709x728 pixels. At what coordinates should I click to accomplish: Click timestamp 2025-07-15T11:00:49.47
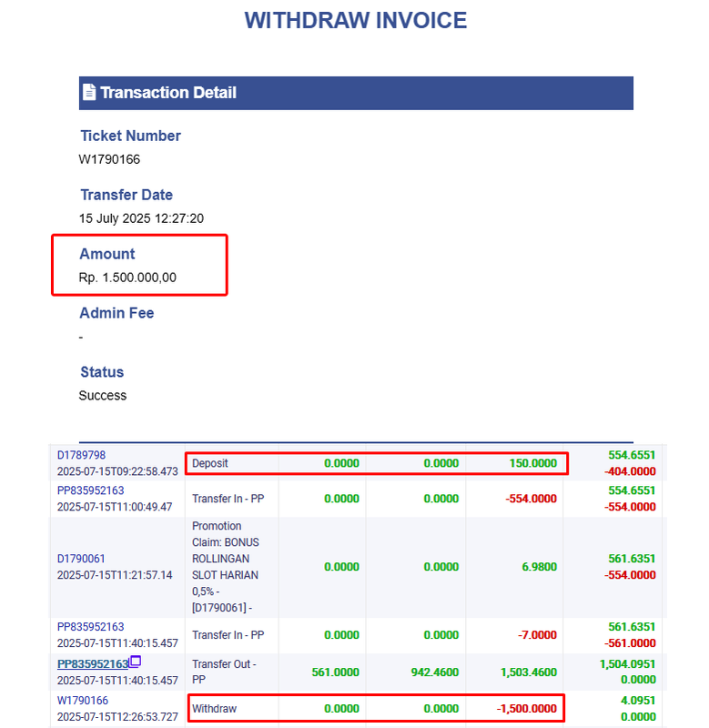[x=115, y=507]
